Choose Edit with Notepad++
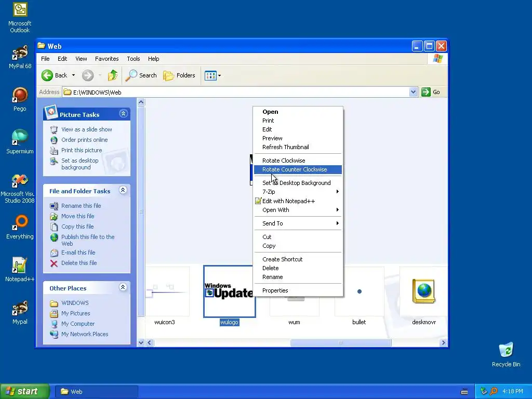 (x=298, y=201)
